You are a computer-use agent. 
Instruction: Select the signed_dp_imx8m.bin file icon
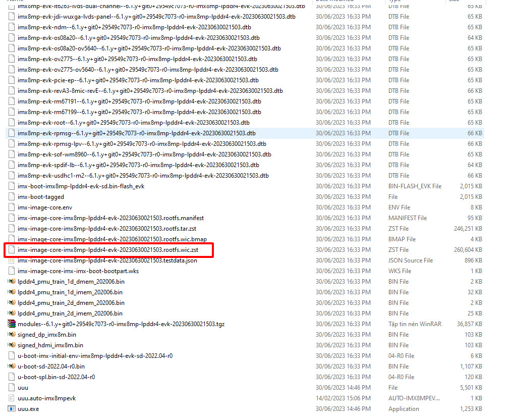(11, 334)
